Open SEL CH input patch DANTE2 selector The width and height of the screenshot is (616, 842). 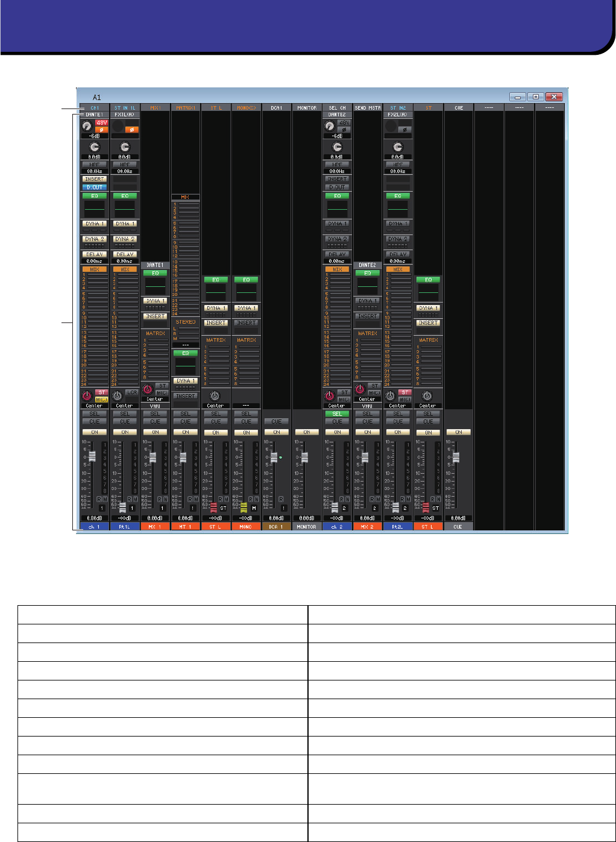pos(337,115)
